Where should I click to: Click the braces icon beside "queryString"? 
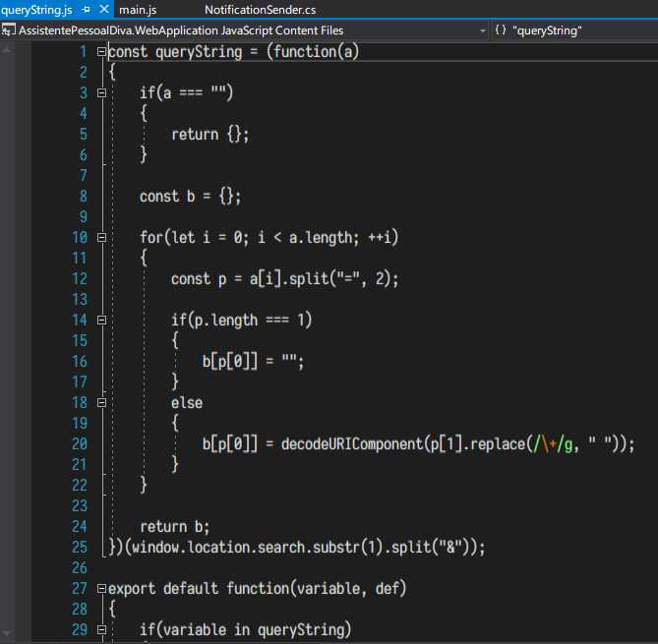pyautogui.click(x=501, y=30)
